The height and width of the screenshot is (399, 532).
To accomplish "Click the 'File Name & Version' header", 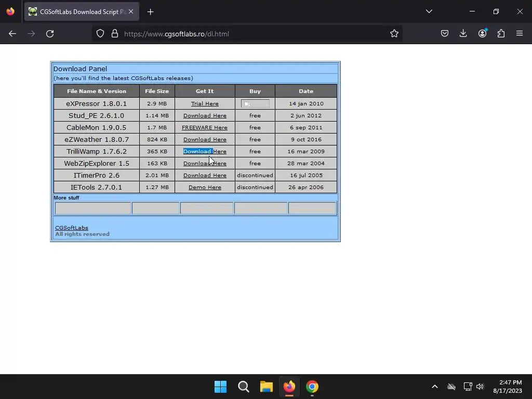I will pyautogui.click(x=96, y=91).
